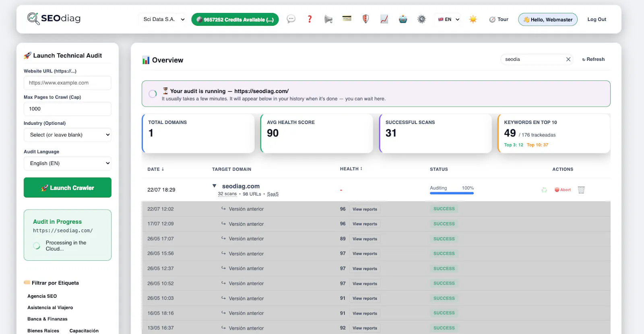Open the EN language selector
644x334 pixels.
[449, 19]
